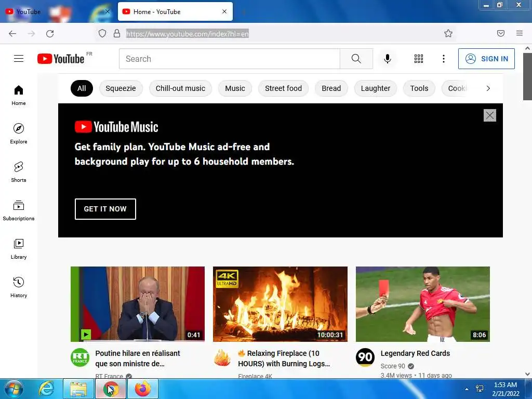Go to Home in the sidebar

[19, 96]
